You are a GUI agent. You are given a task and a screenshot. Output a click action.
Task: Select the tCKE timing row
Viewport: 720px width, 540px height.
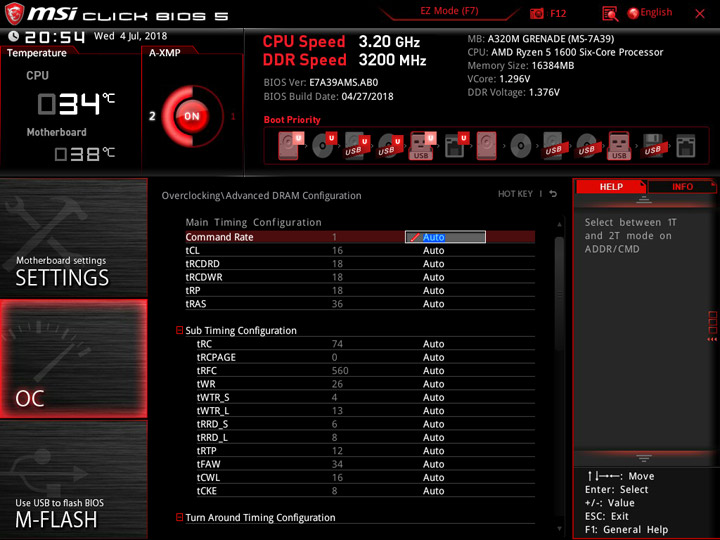click(366, 490)
